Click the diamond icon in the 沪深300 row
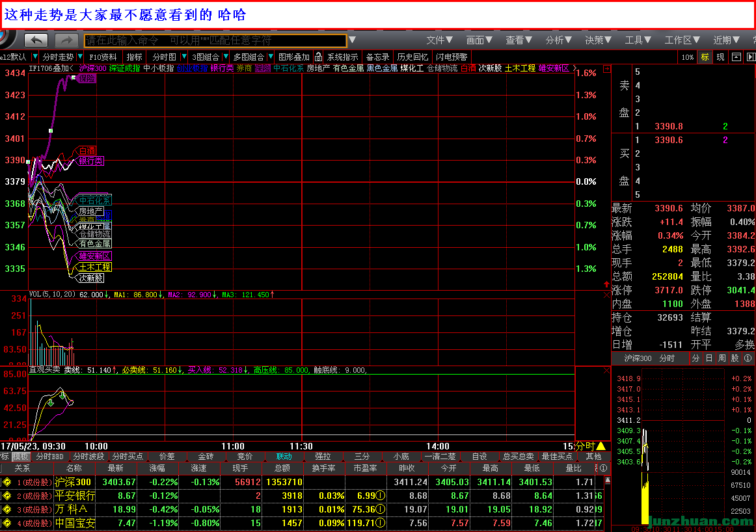 click(x=7, y=482)
